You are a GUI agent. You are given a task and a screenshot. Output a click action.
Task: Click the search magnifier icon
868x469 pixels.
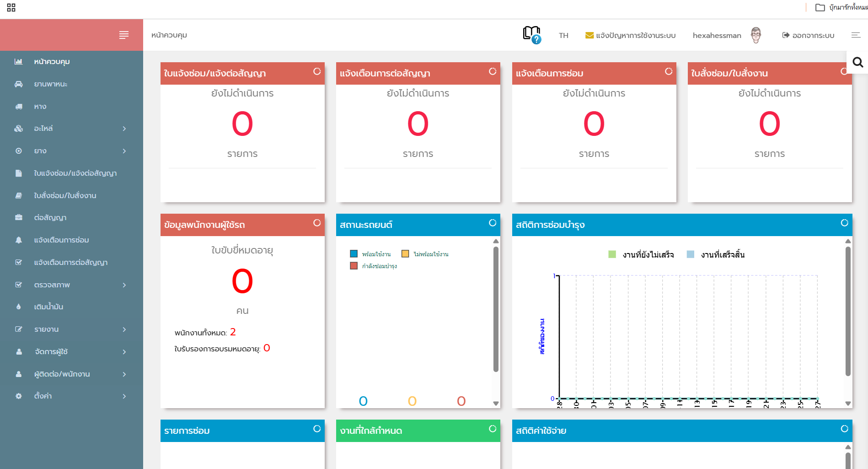858,62
